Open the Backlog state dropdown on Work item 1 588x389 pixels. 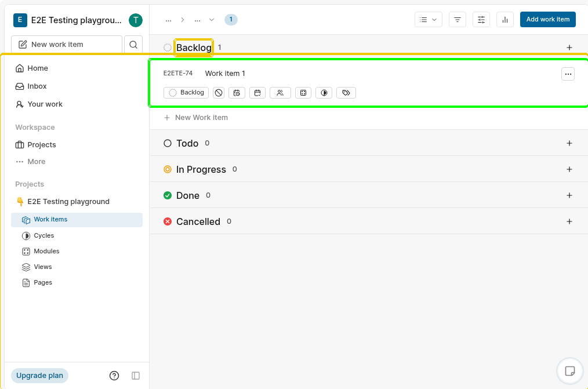(186, 93)
